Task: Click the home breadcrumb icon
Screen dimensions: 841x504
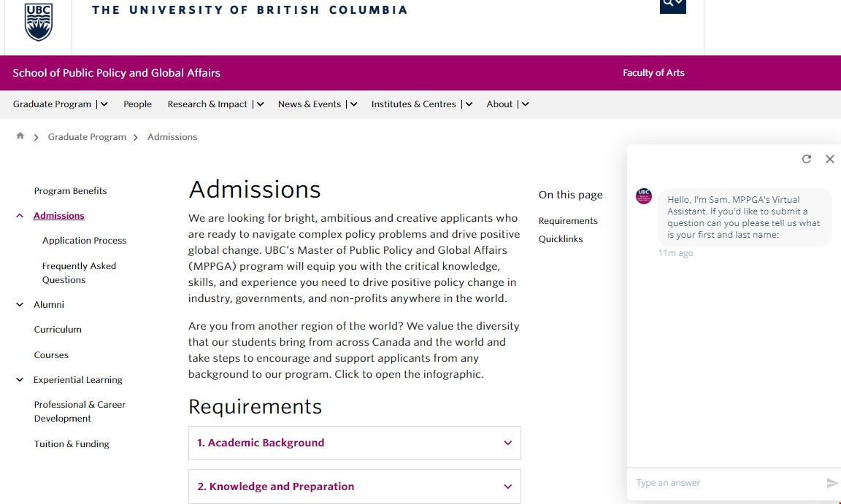Action: [20, 136]
